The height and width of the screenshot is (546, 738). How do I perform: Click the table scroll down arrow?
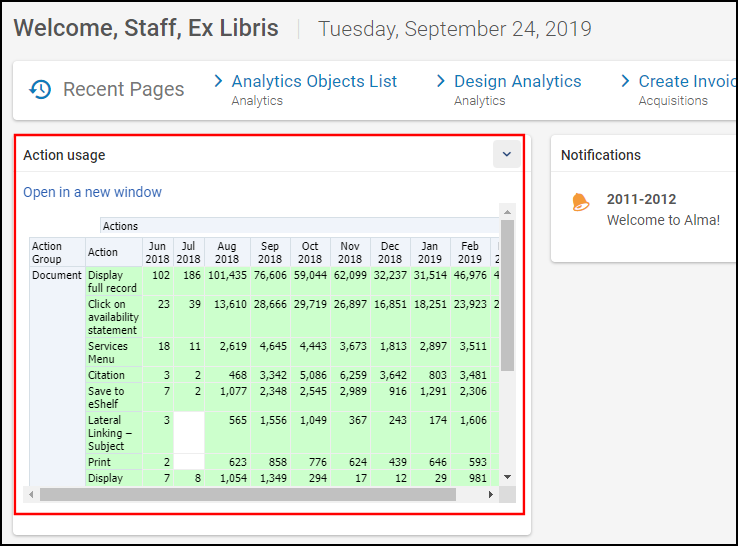tap(507, 478)
